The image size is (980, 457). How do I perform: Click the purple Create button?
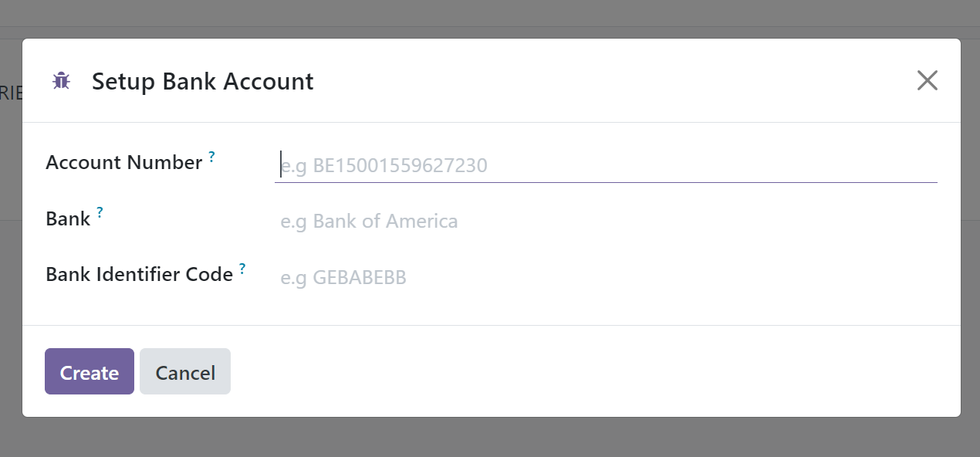90,371
